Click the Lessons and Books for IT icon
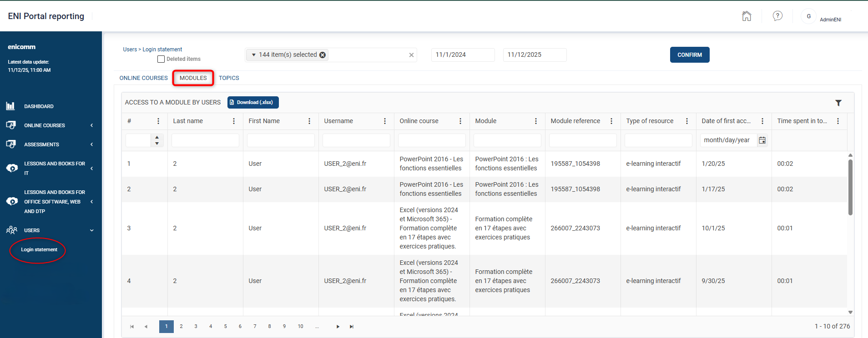The image size is (868, 338). tap(12, 168)
